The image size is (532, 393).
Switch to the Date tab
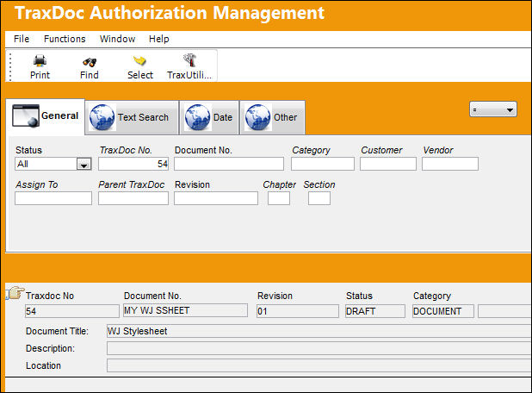click(x=209, y=117)
